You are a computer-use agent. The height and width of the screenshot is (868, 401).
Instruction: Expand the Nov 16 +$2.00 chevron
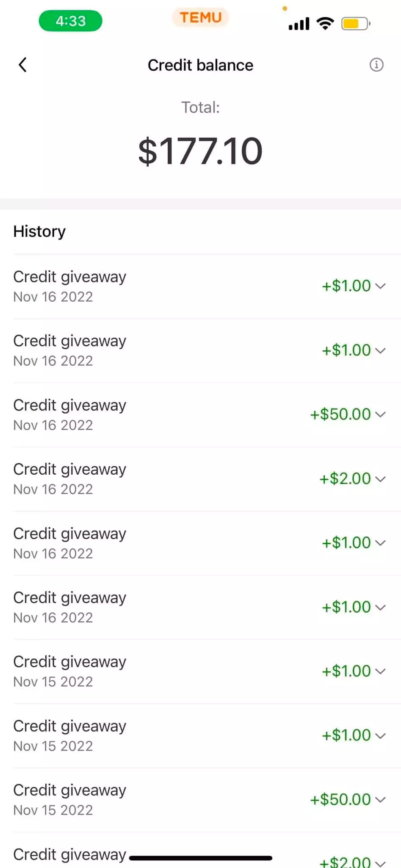(x=381, y=479)
